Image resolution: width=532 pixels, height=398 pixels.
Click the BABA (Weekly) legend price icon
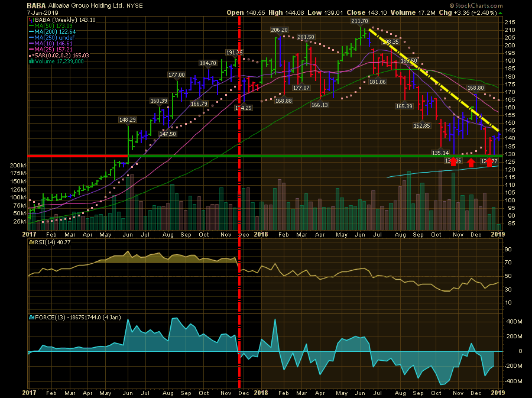pos(30,20)
